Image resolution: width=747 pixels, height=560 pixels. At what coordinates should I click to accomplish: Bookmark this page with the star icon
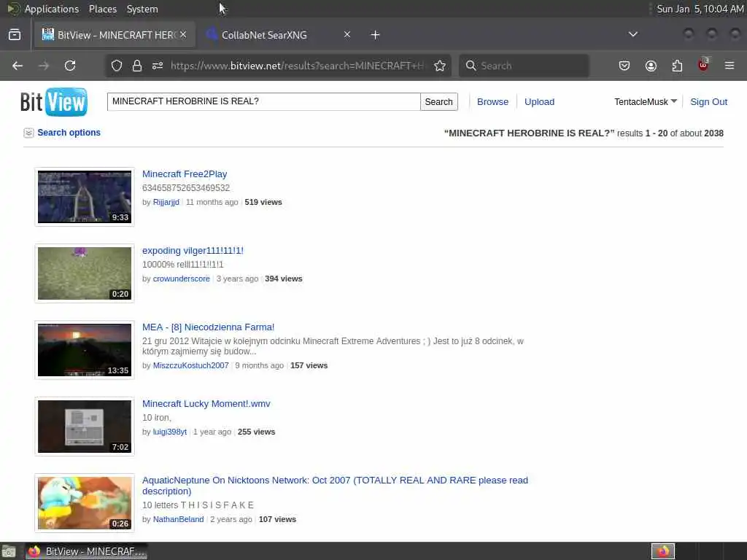(x=440, y=66)
